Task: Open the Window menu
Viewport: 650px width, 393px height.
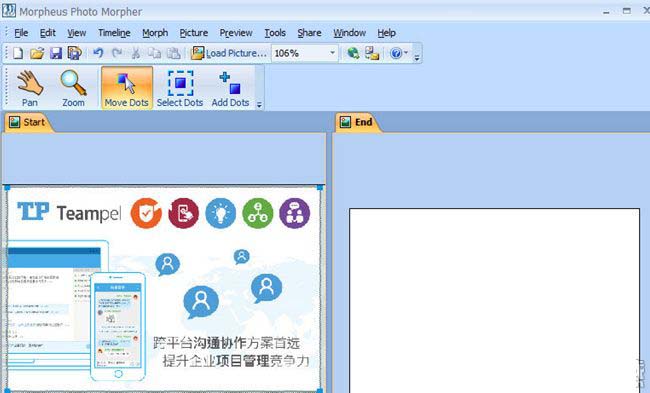Action: pos(349,33)
